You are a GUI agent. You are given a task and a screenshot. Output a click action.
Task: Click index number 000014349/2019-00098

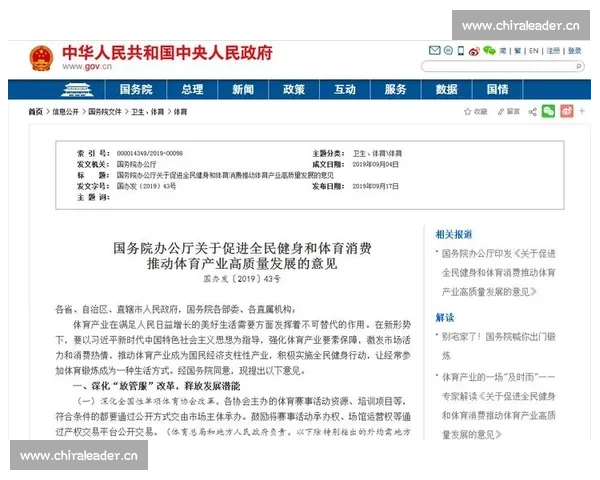[x=150, y=153]
